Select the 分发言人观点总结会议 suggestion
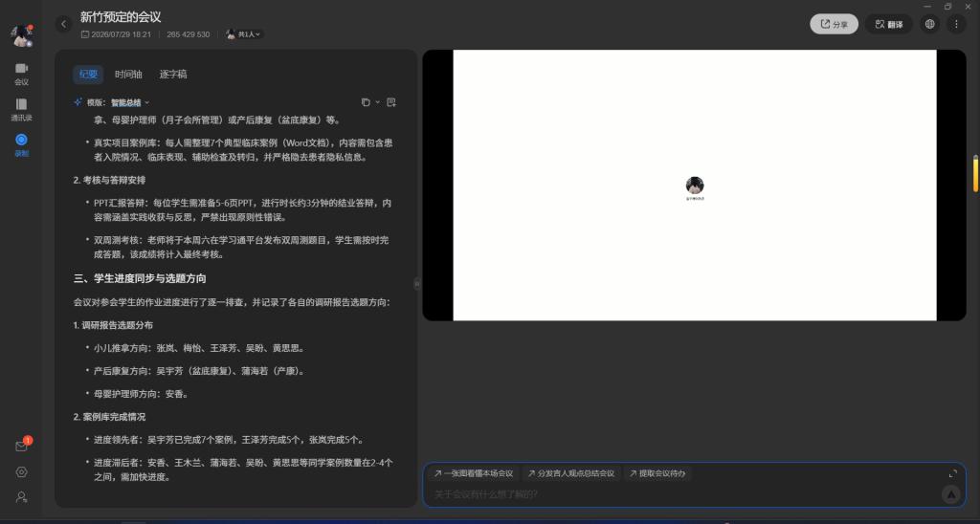 point(570,473)
